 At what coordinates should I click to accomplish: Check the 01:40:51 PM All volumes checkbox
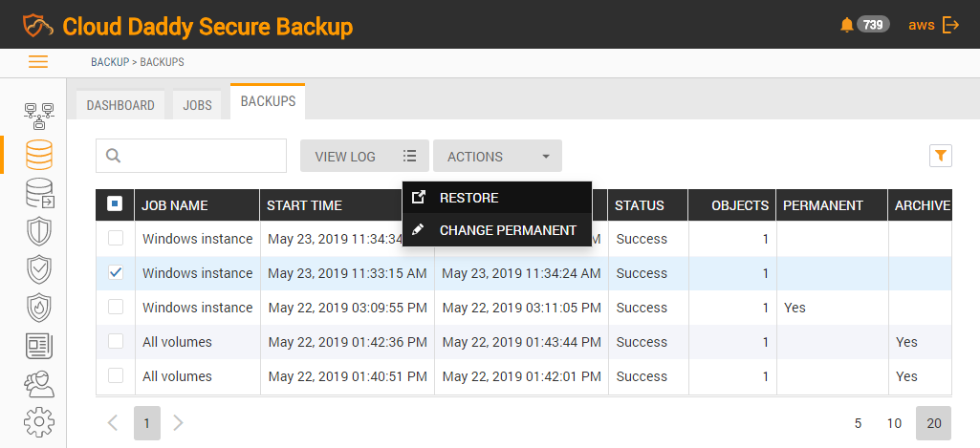click(x=116, y=375)
